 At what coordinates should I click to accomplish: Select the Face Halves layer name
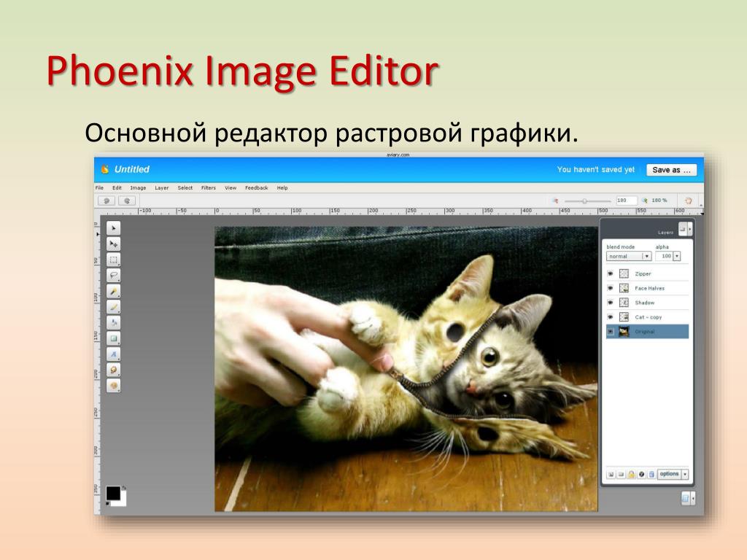[649, 288]
